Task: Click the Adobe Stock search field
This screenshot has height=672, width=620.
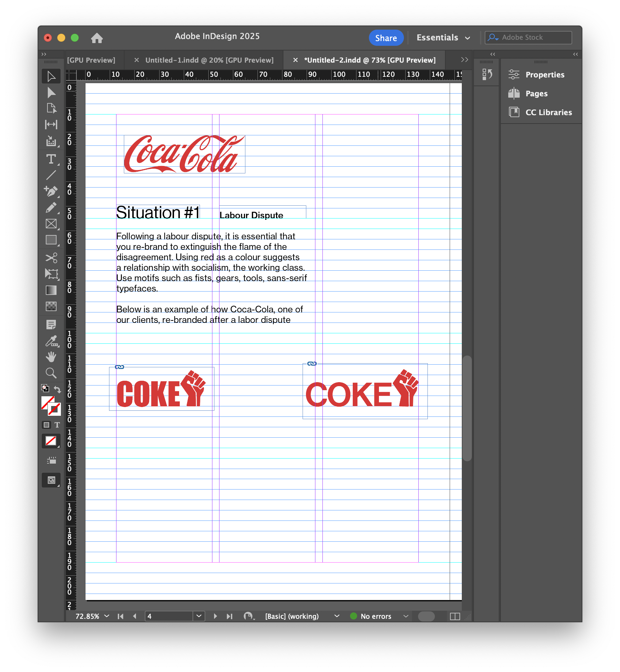Action: click(528, 37)
